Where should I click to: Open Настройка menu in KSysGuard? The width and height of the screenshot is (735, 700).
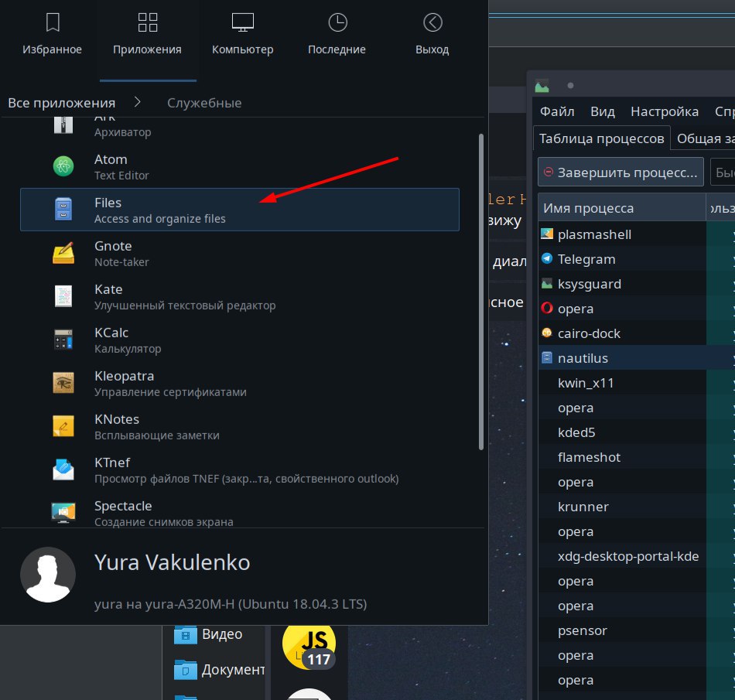tap(665, 111)
